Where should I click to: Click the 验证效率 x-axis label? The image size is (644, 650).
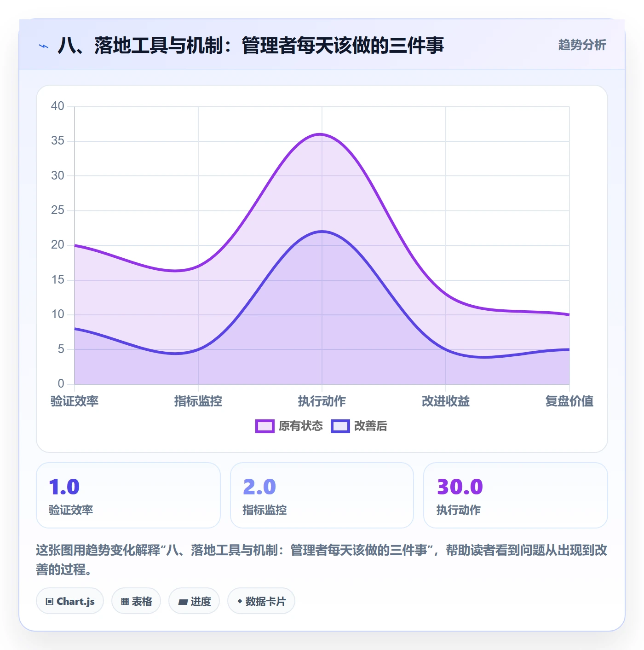(75, 401)
